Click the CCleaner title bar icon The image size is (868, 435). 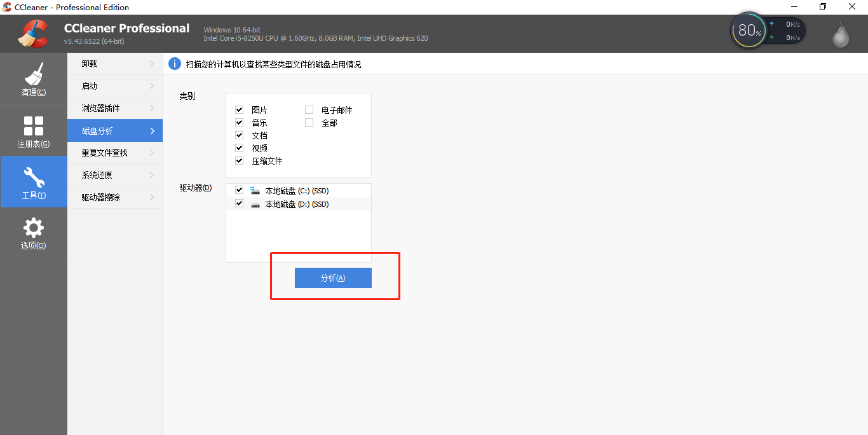pyautogui.click(x=7, y=7)
